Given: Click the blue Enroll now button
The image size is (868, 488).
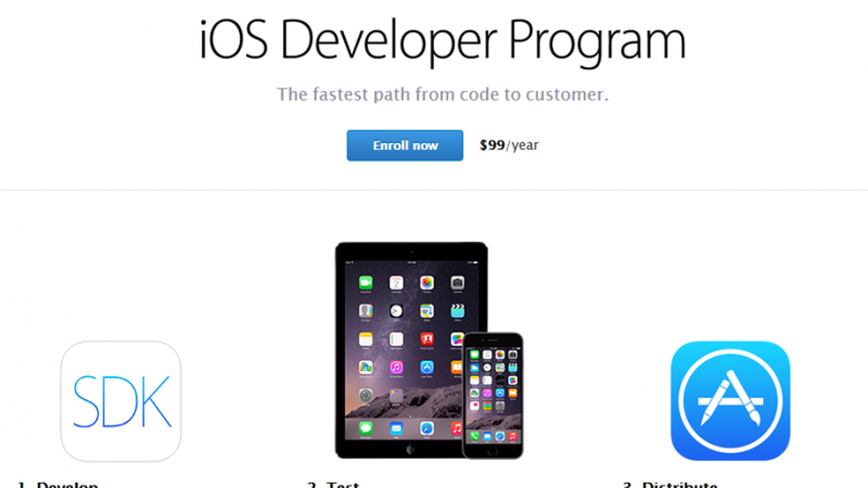Looking at the screenshot, I should pos(405,145).
